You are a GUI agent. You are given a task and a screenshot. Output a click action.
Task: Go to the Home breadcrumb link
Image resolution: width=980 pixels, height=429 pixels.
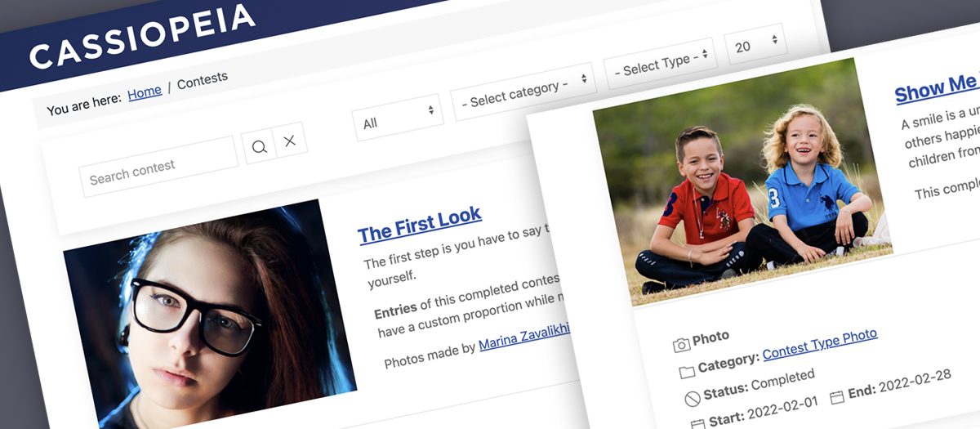[x=145, y=92]
